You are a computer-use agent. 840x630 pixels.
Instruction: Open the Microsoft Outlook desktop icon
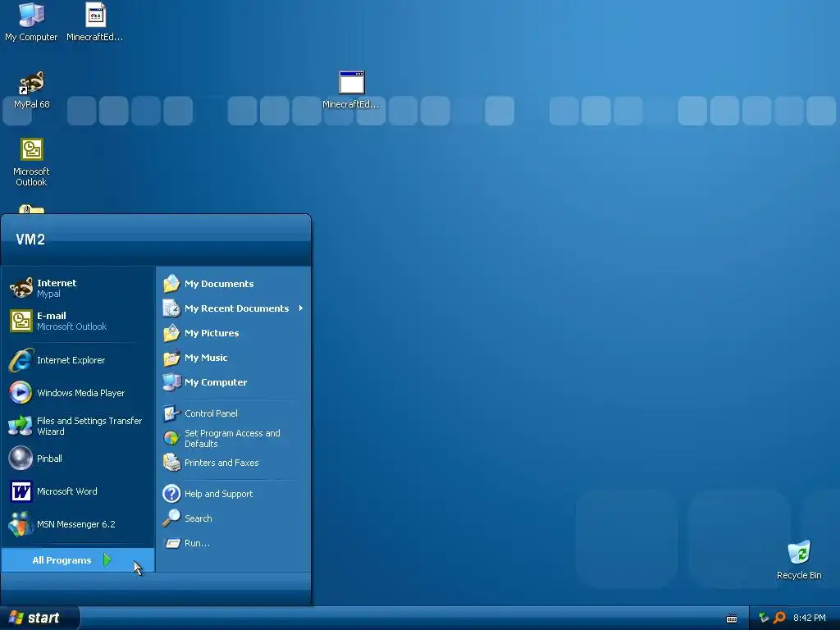click(31, 162)
